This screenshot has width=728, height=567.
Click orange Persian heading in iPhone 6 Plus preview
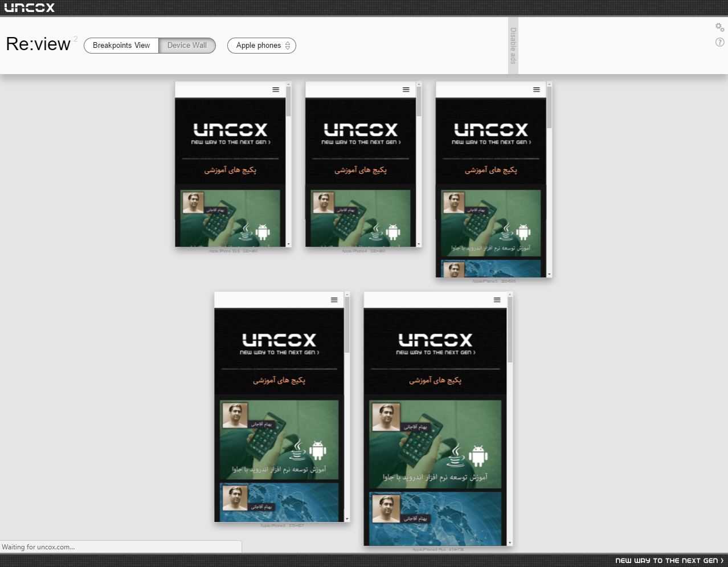(x=435, y=380)
